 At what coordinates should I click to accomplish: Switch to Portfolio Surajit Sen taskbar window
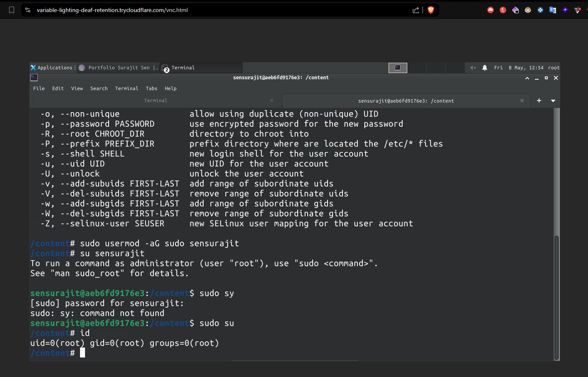pyautogui.click(x=118, y=68)
